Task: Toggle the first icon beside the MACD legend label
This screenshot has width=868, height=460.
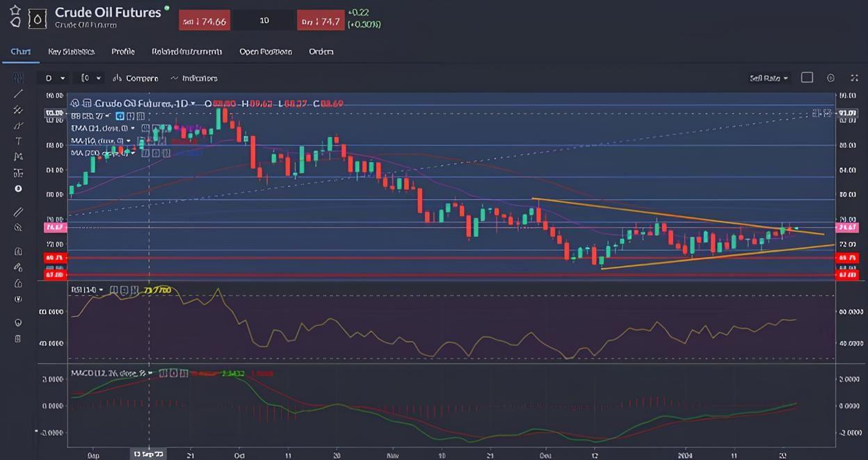Action: (x=163, y=373)
